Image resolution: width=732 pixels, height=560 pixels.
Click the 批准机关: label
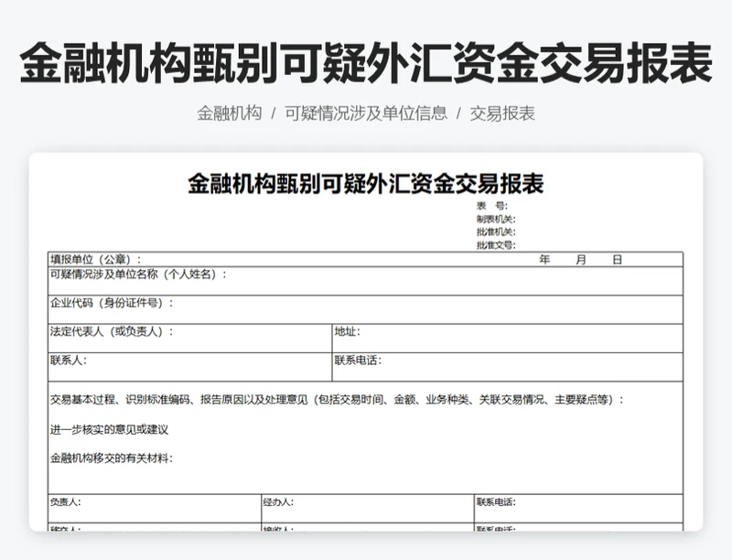[x=496, y=232]
